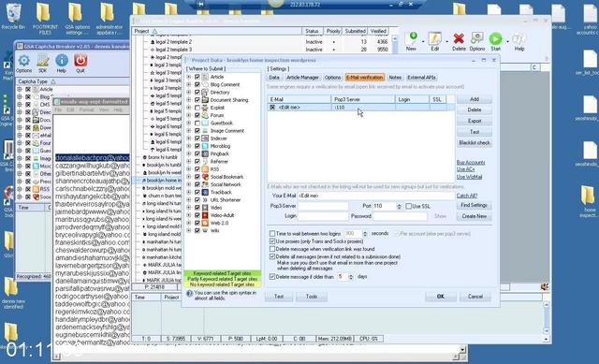Image resolution: width=599 pixels, height=364 pixels.
Task: Expand the Web 2.0 tree node
Action: tap(189, 223)
